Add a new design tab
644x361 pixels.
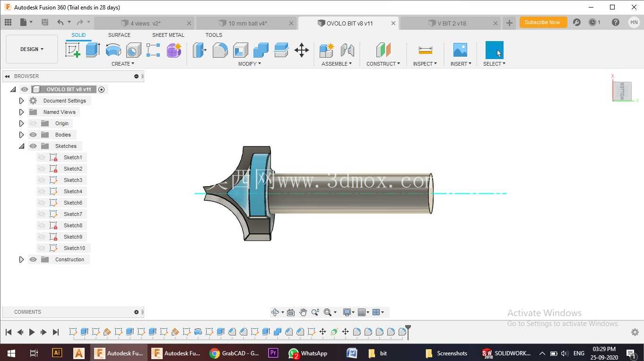[x=509, y=23]
